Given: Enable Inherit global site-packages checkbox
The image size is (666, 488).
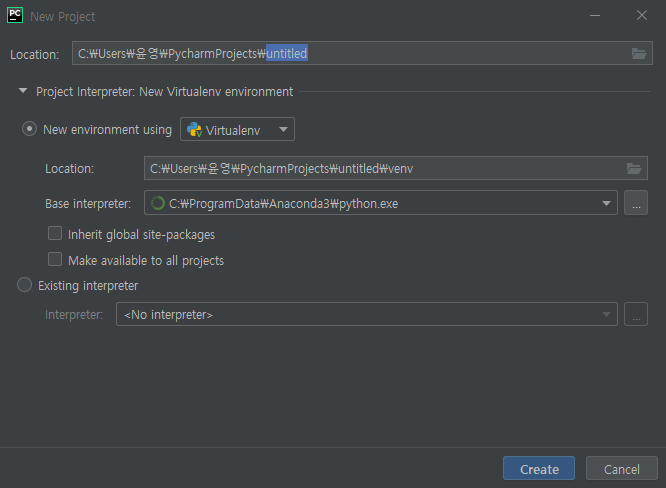Looking at the screenshot, I should coord(55,234).
